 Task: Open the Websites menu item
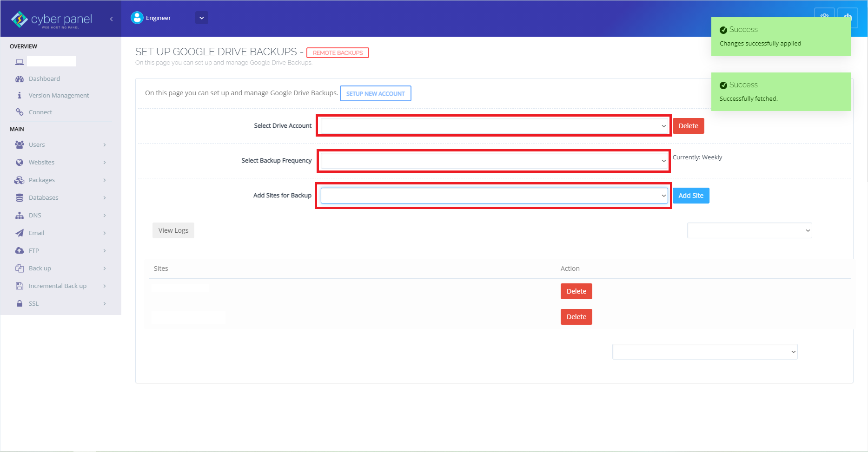(x=41, y=162)
